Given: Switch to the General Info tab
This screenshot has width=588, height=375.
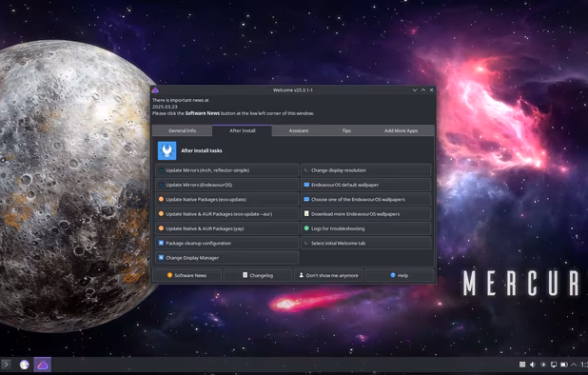Looking at the screenshot, I should (x=183, y=130).
